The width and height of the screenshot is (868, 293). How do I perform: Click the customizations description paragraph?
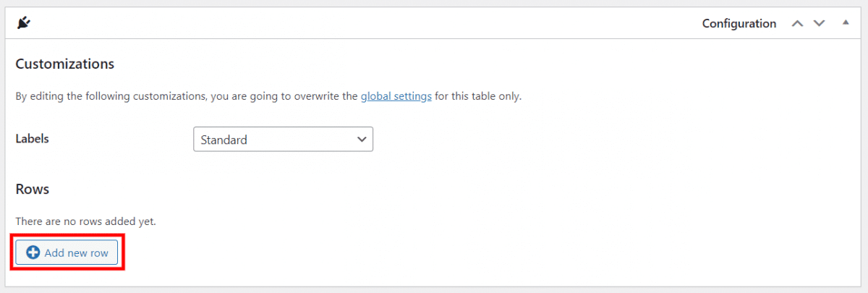point(268,96)
